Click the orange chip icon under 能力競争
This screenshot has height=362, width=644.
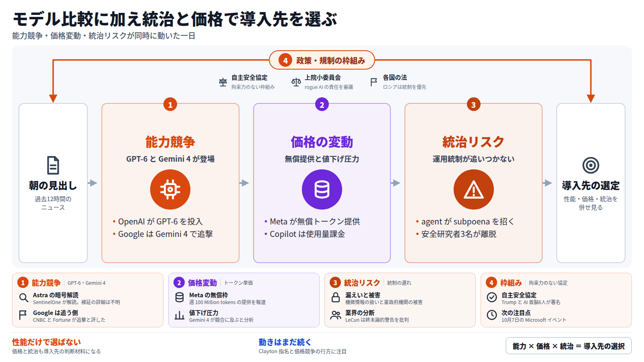[170, 189]
